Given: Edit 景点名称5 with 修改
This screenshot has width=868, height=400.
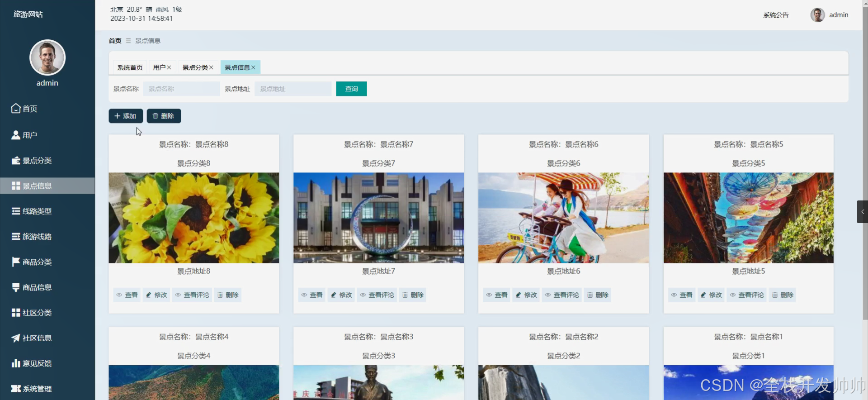Looking at the screenshot, I should (711, 295).
